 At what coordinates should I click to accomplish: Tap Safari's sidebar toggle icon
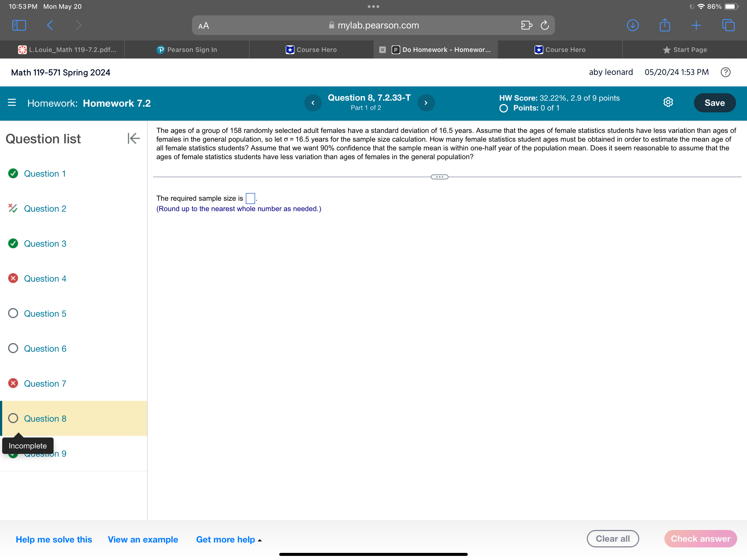point(19,25)
